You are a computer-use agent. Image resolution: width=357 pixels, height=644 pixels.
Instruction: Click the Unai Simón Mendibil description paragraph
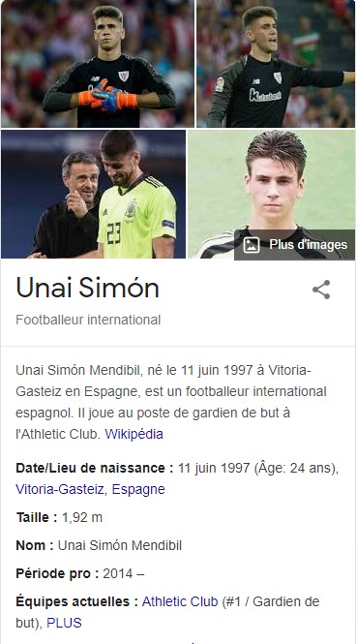tap(171, 402)
